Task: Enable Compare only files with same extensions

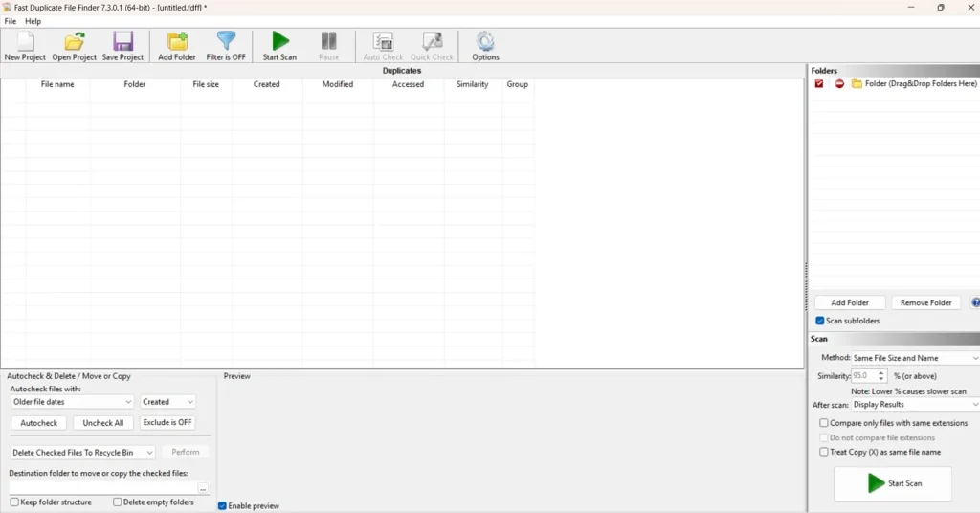Action: click(824, 423)
